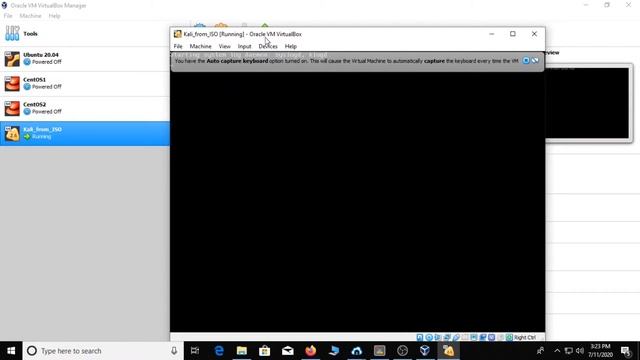Image resolution: width=640 pixels, height=360 pixels.
Task: Launch Firefox from the taskbar
Action: tap(311, 351)
